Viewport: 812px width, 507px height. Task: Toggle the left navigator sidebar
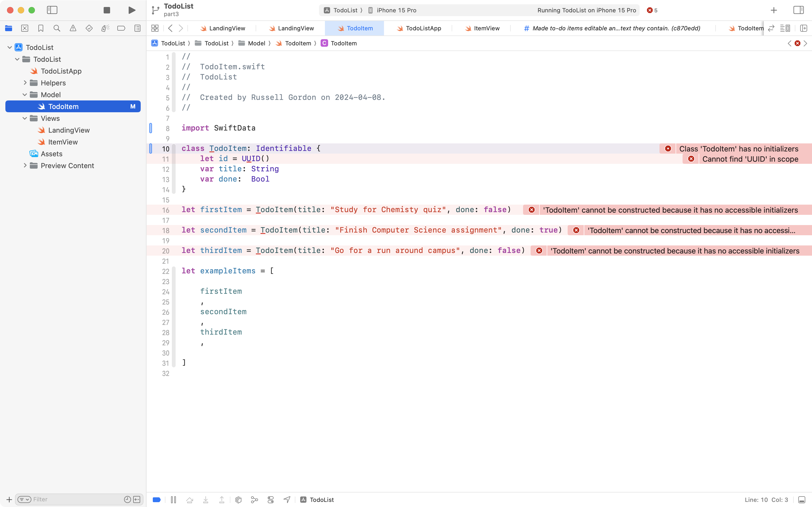point(52,10)
